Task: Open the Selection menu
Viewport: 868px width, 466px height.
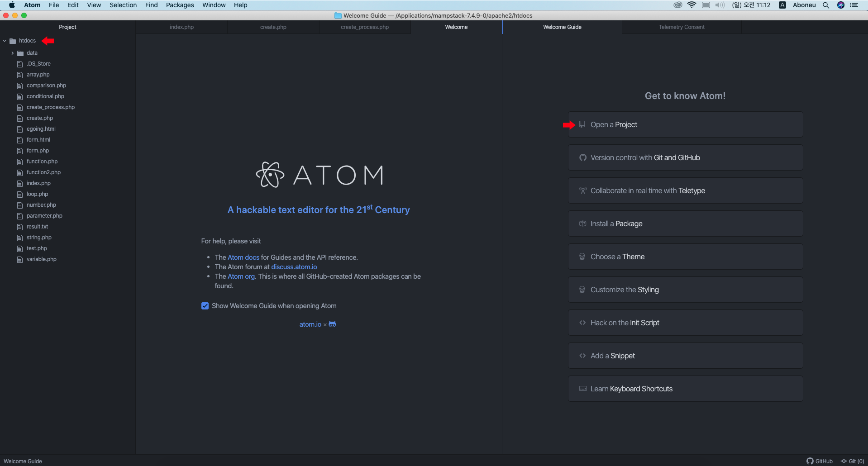Action: 123,5
